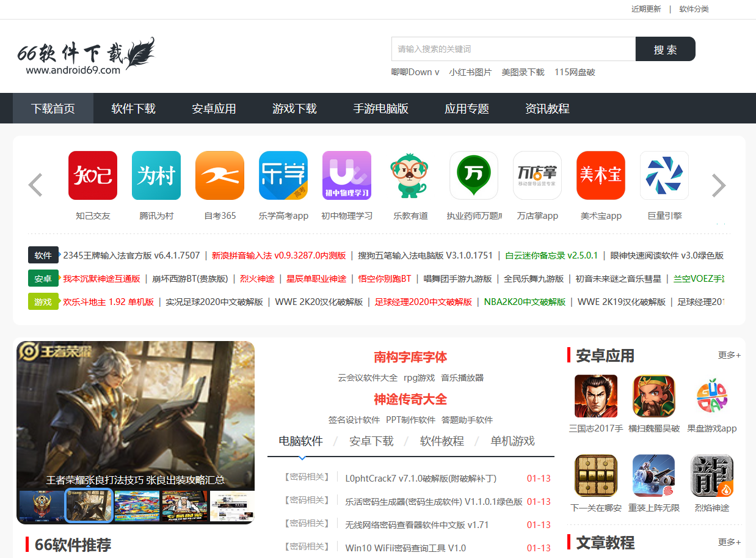Open the 云会议软件大全 link
756x558 pixels.
tap(368, 378)
